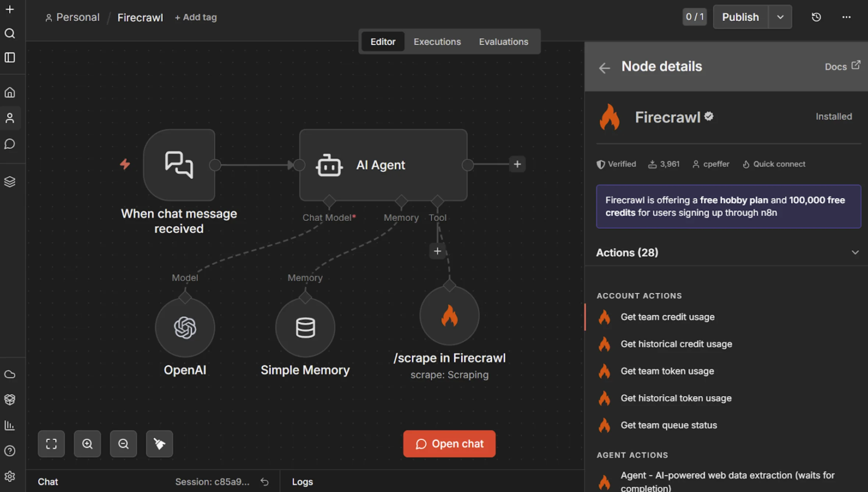Viewport: 868px width, 492px height.
Task: Zoom in on the workflow canvas
Action: pos(87,444)
